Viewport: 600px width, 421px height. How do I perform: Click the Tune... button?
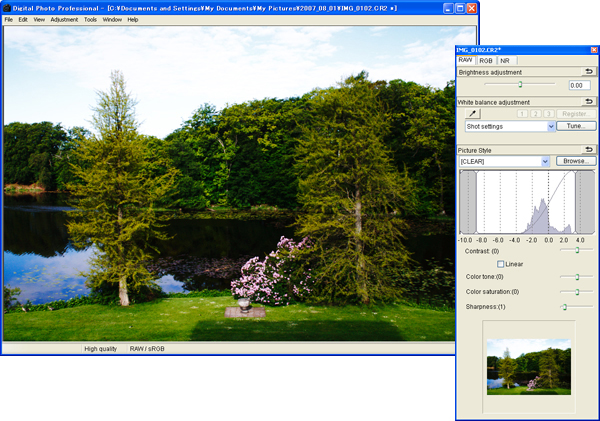576,127
